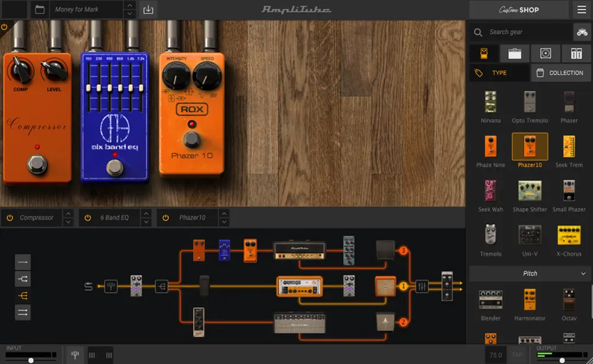This screenshot has width=593, height=364.
Task: Click the TAP tempo button
Action: [x=517, y=355]
